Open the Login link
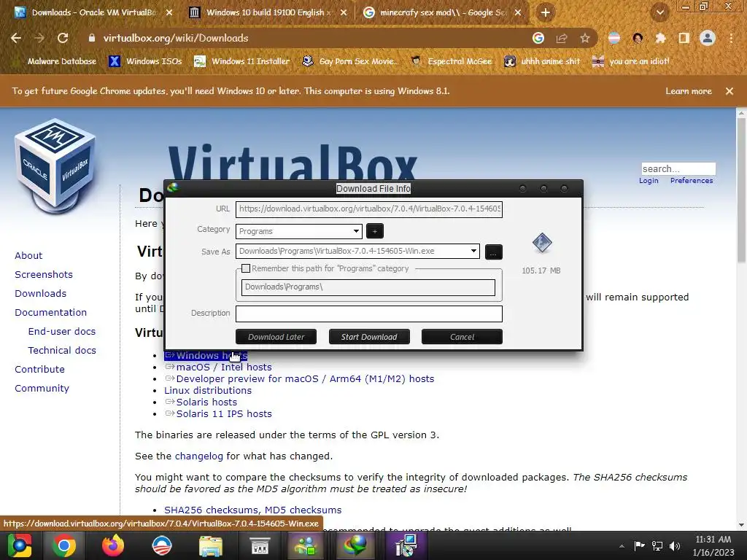 (649, 181)
